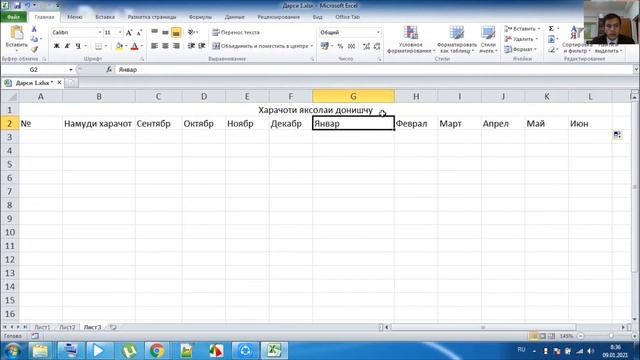Toggle top vertical alignment
This screenshot has width=640, height=360.
(155, 32)
